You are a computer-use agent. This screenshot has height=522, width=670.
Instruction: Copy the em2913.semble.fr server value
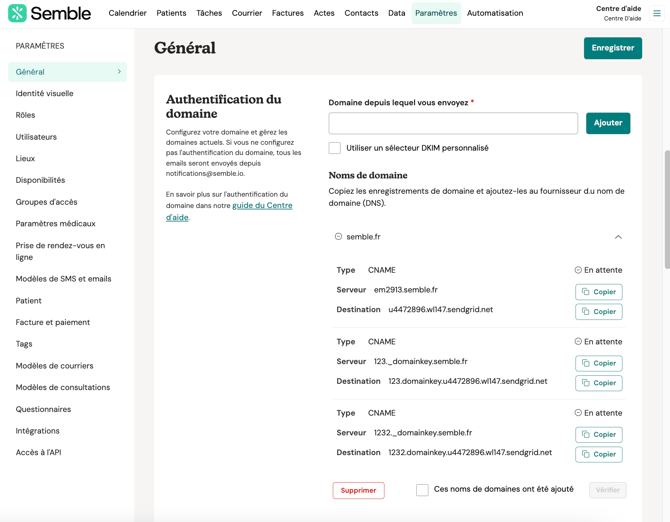[x=598, y=292]
